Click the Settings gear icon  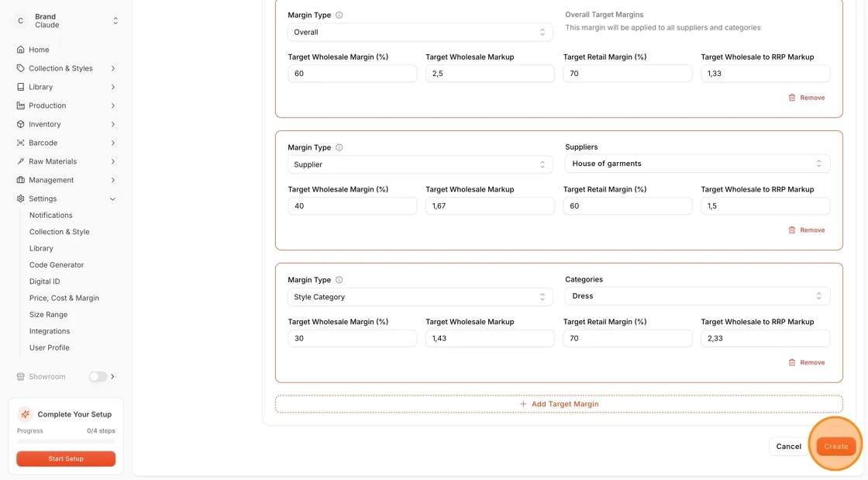20,199
